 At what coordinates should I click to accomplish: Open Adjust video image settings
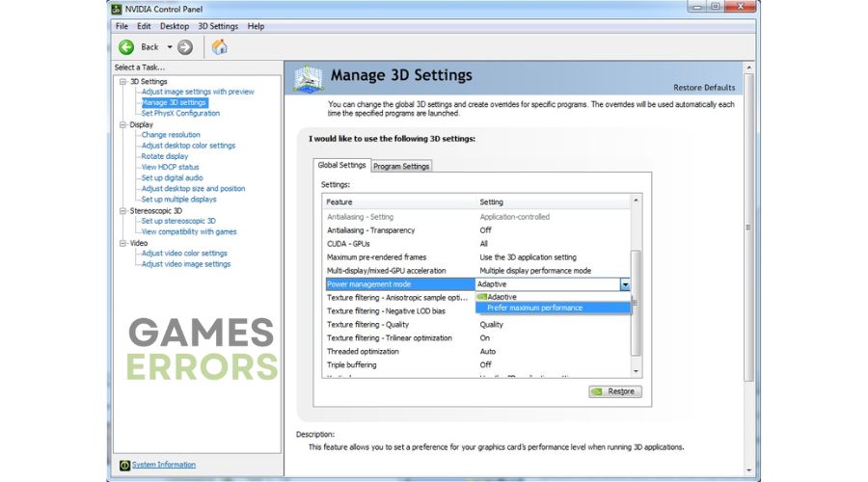click(186, 264)
